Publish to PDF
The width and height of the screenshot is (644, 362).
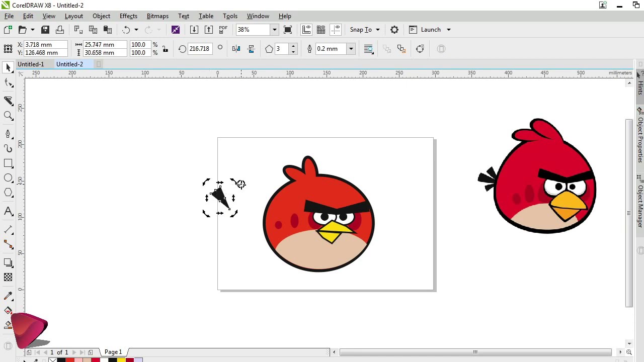[223, 30]
